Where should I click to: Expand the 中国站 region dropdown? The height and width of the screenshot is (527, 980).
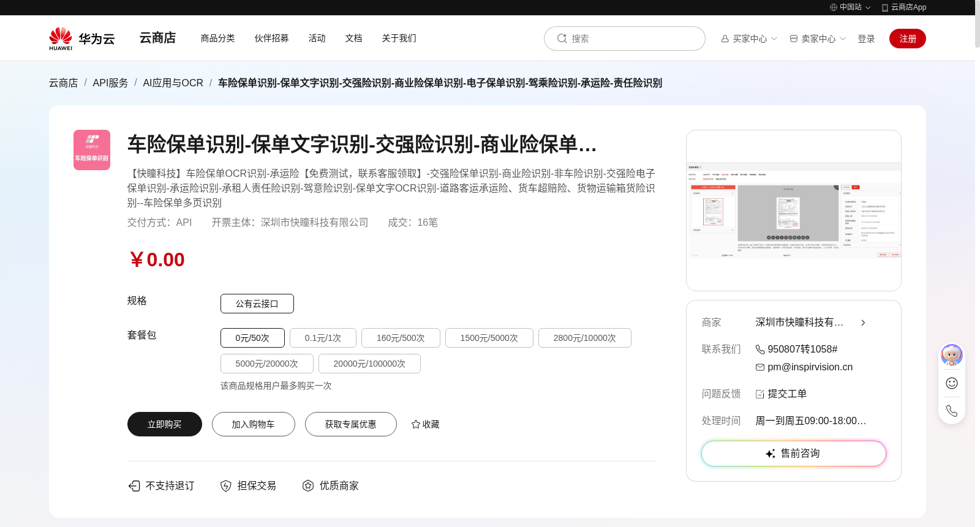pyautogui.click(x=868, y=8)
